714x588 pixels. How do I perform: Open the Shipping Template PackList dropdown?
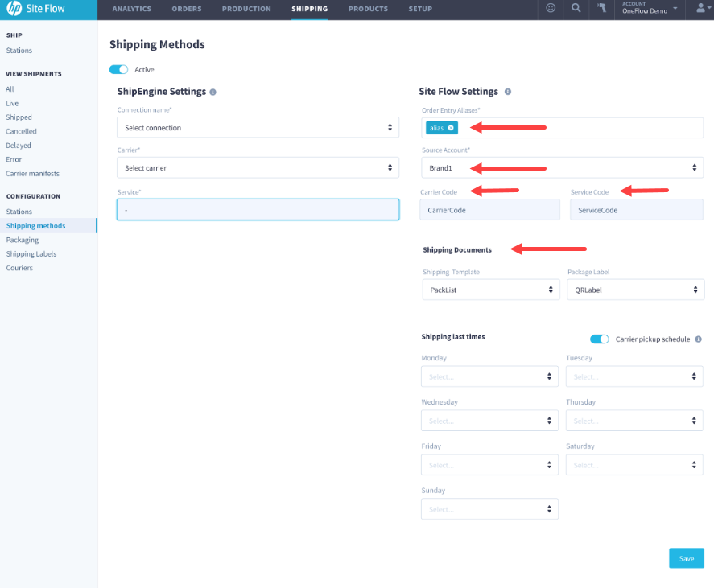tap(489, 289)
